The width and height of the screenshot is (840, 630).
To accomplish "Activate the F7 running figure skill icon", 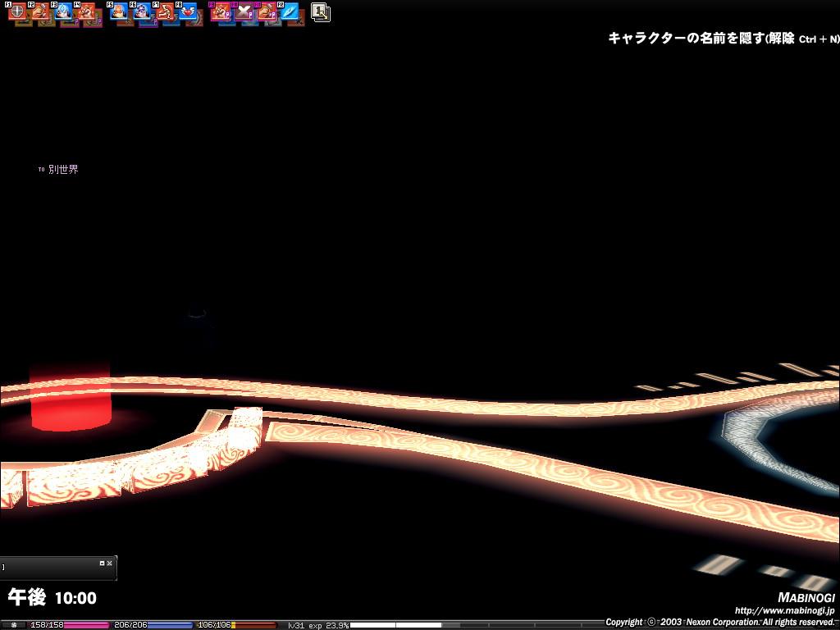I will 164,10.
